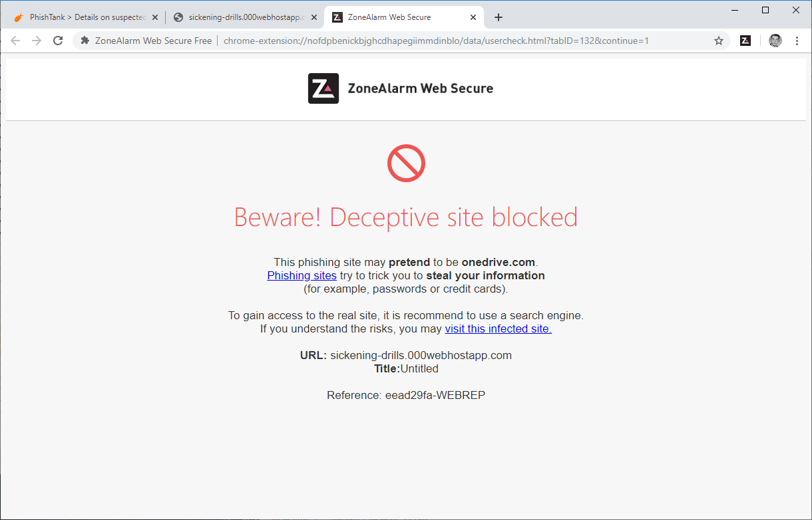
Task: Open the ZoneAlarm extension toolbar icon
Action: 745,41
